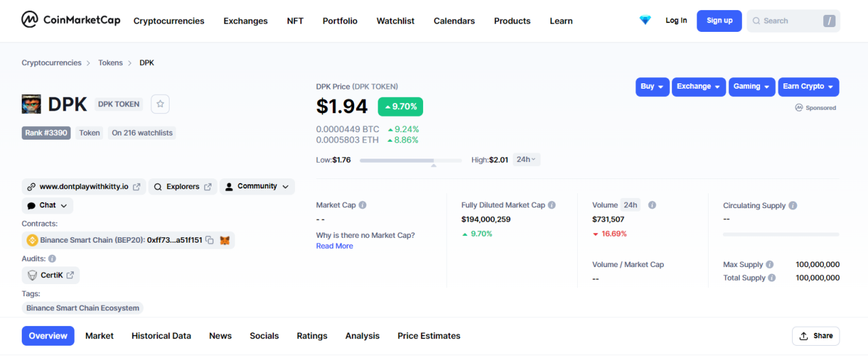Click Fully Diluted Market Cap info icon
Viewport: 868px width, 360px height.
(551, 205)
